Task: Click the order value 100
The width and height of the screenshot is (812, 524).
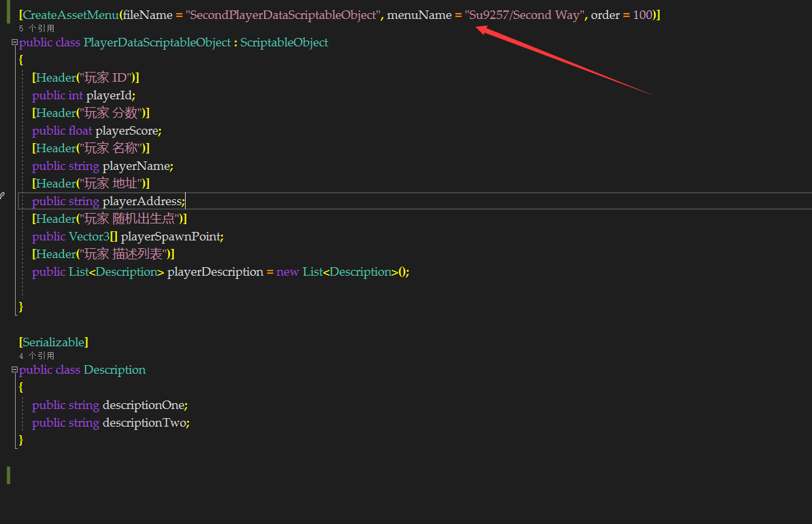Action: click(x=643, y=14)
